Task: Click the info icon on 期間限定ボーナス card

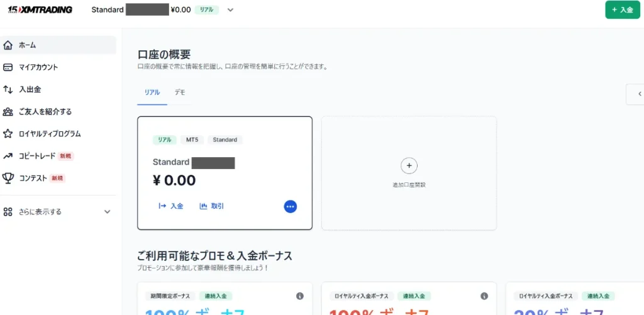Action: tap(300, 296)
